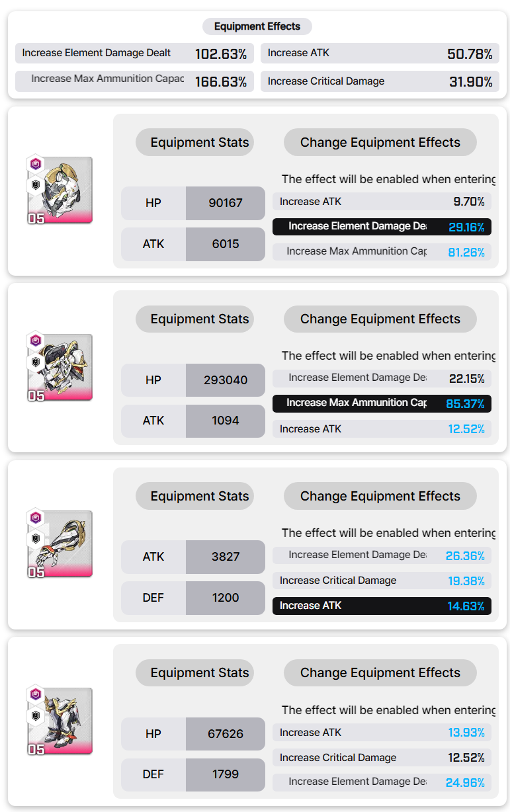
Task: Click the arm gauntlet equipment icon
Action: (61, 546)
